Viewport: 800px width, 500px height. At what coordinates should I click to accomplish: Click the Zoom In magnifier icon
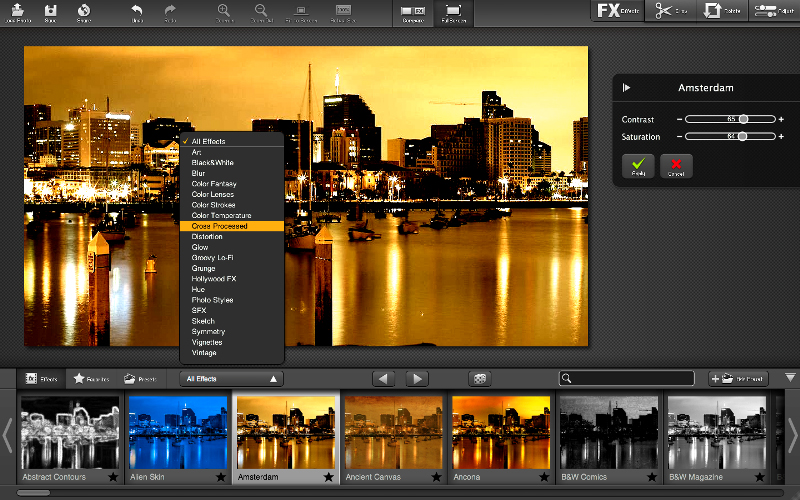pyautogui.click(x=224, y=11)
